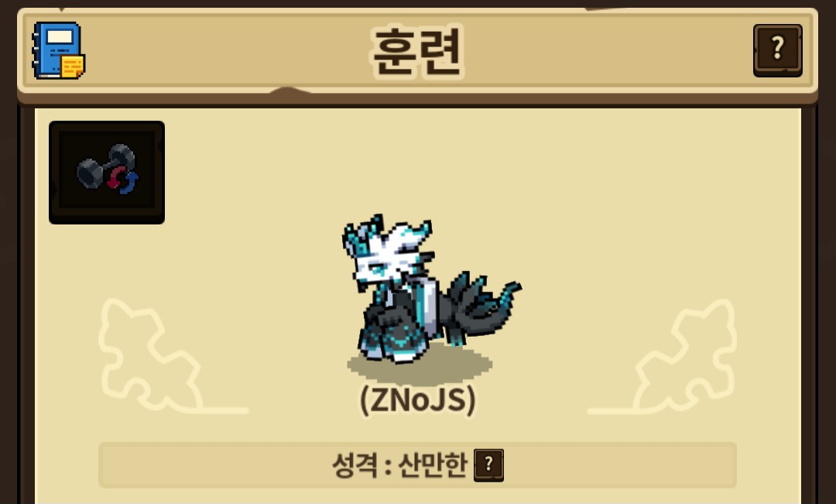
Task: Click the help question mark beside the 훈련 title
Action: (x=777, y=50)
